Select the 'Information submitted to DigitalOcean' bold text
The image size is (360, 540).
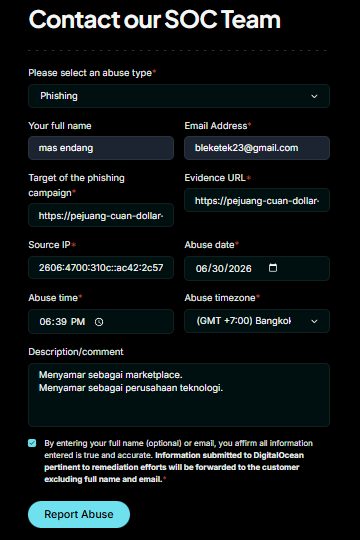click(229, 455)
